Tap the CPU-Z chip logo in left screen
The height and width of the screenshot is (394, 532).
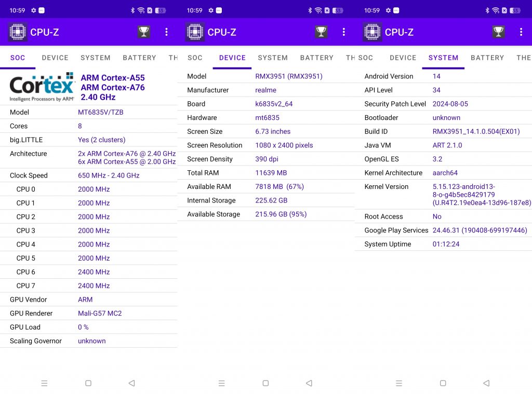18,32
